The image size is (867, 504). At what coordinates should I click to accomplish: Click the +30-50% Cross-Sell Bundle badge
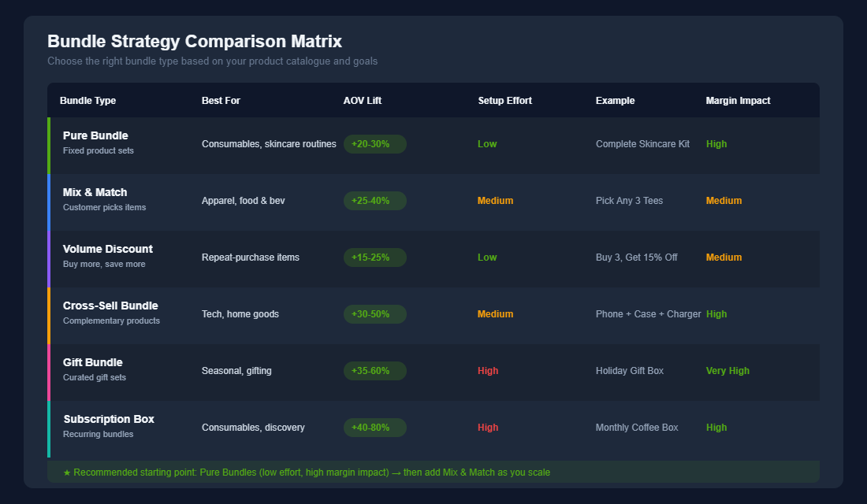pyautogui.click(x=374, y=314)
